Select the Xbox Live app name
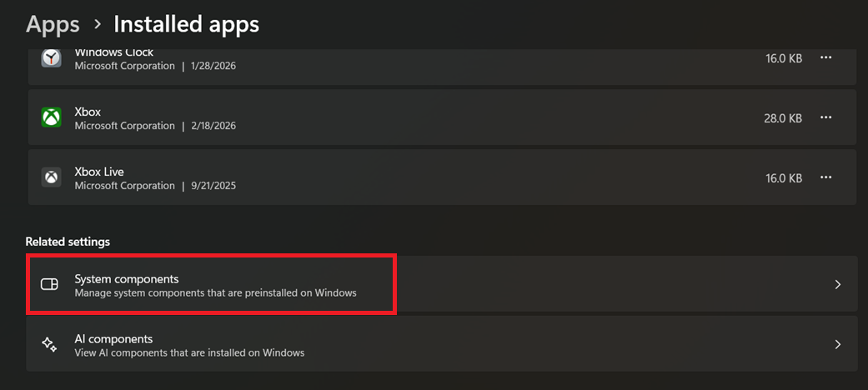The image size is (868, 390). 99,172
